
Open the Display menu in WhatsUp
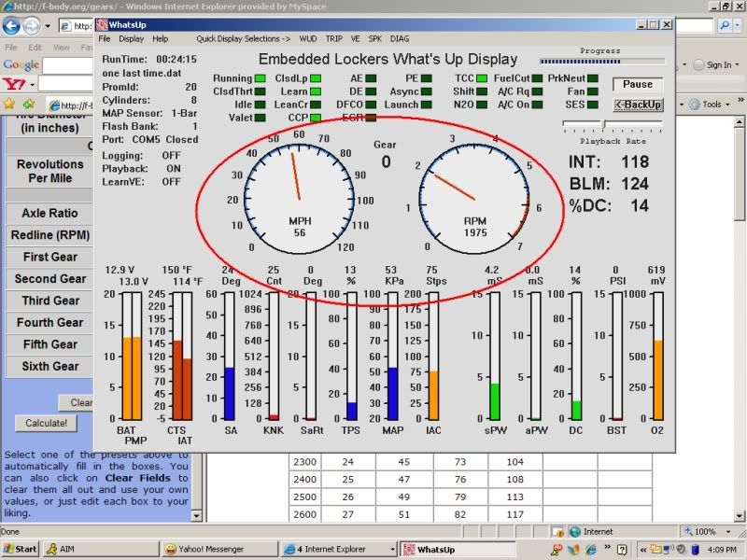[x=131, y=38]
